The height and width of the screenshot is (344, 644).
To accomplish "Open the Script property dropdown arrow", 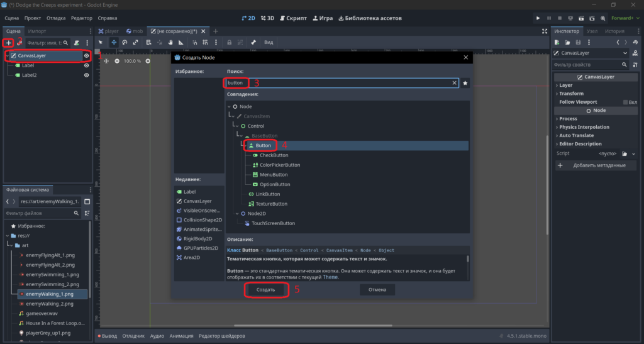I will click(x=633, y=153).
